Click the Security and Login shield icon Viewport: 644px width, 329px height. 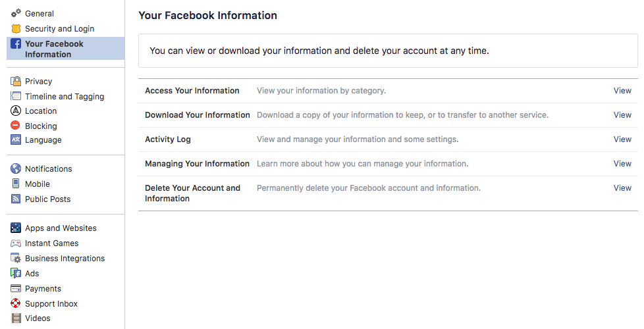coord(16,29)
